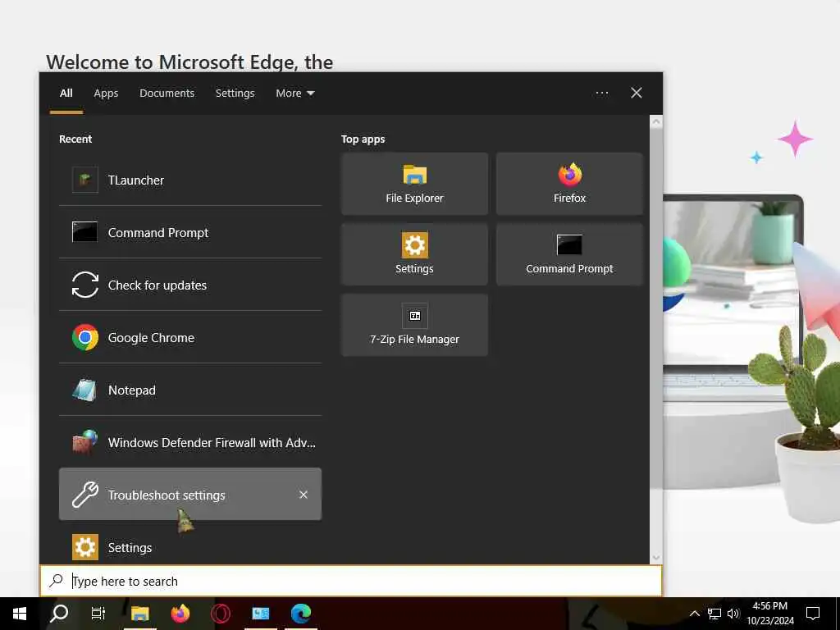
Task: Open Firefox from taskbar
Action: pyautogui.click(x=180, y=614)
